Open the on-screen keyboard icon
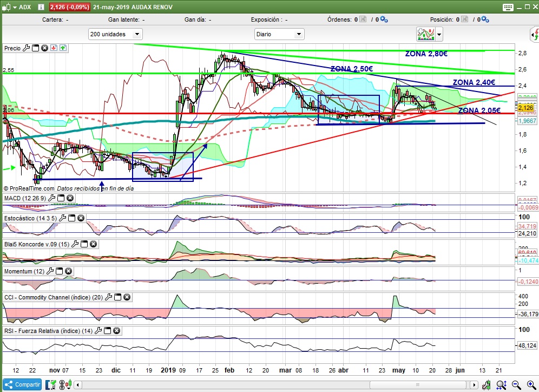Image resolution: width=539 pixels, height=392 pixels. pyautogui.click(x=507, y=7)
